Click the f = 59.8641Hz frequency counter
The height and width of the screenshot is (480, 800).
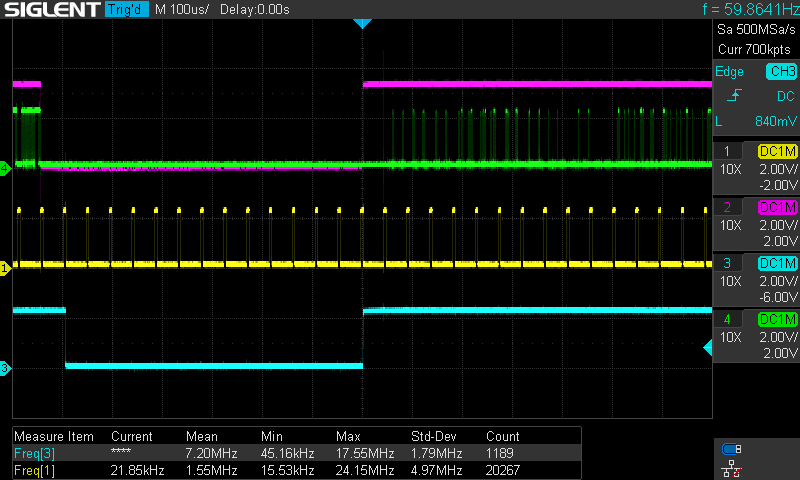(x=751, y=9)
